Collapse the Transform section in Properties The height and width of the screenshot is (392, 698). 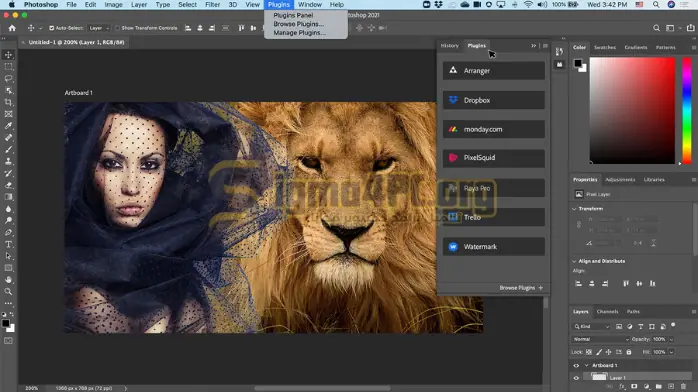[x=574, y=209]
